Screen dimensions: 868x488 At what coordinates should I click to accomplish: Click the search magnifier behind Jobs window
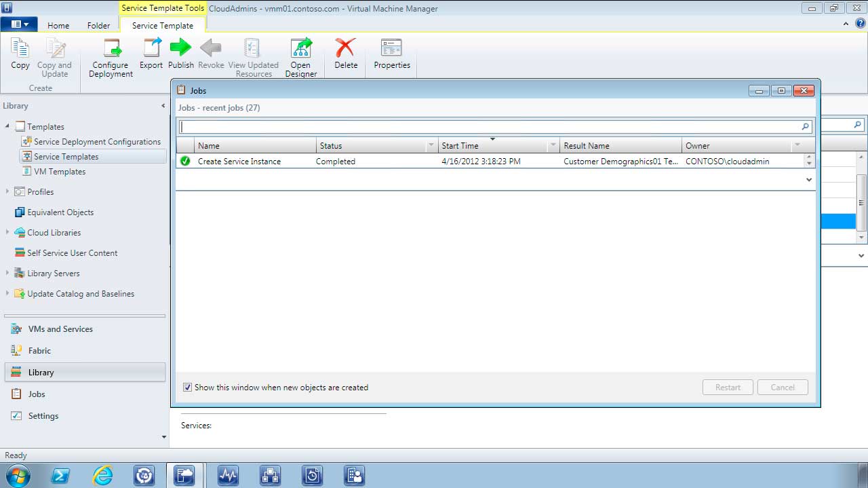click(x=857, y=125)
